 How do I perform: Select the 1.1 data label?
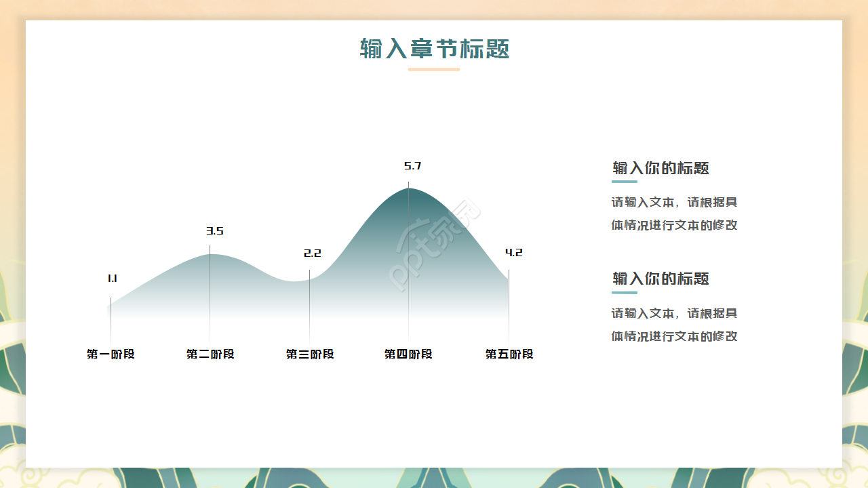pyautogui.click(x=113, y=279)
